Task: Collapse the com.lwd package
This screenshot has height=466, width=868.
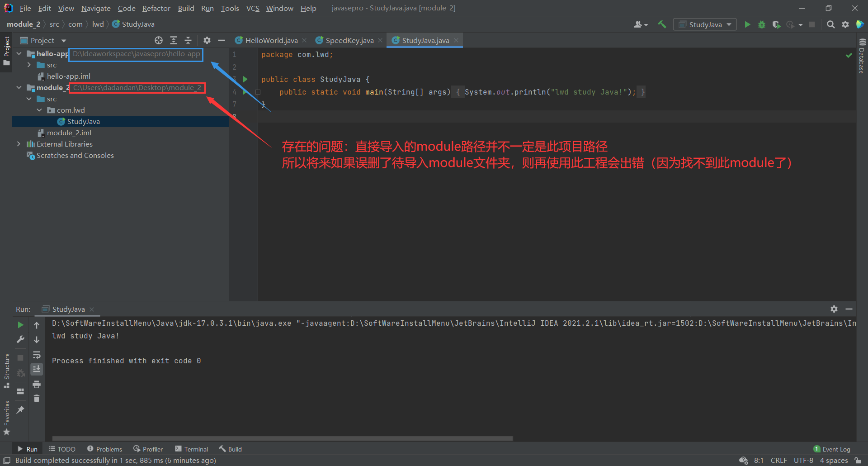Action: click(39, 110)
